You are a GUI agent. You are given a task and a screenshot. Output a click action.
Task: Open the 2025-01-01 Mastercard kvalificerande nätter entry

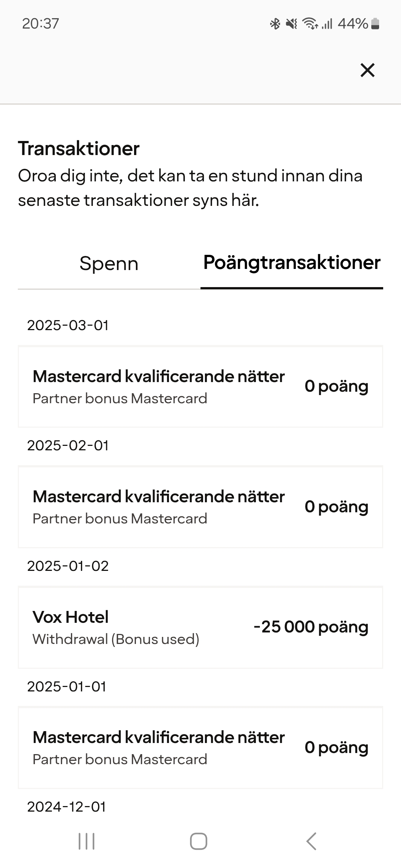click(200, 747)
